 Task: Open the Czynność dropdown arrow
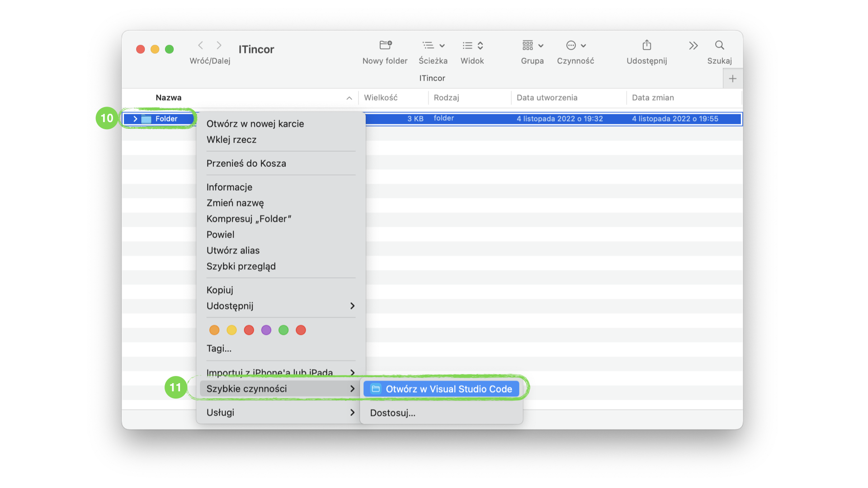pyautogui.click(x=584, y=46)
